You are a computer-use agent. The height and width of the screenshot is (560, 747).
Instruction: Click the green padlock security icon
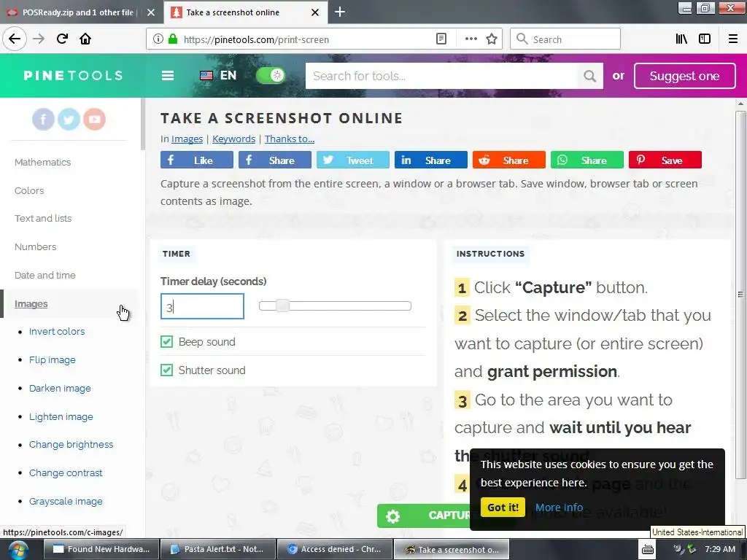tap(173, 39)
